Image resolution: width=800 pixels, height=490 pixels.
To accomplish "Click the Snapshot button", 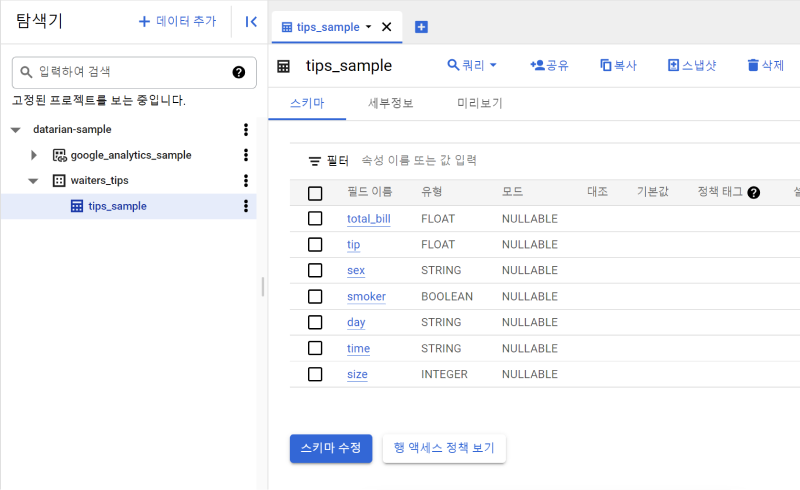I will (692, 65).
